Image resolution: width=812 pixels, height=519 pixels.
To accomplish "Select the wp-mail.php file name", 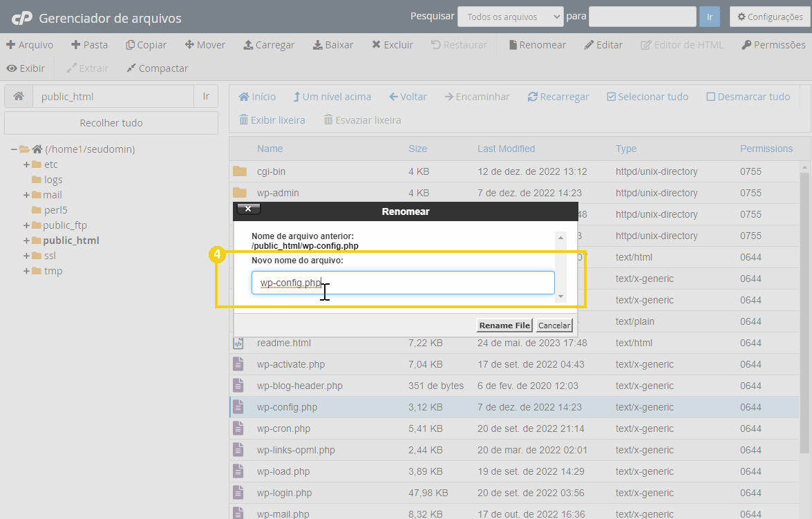I will coord(283,514).
